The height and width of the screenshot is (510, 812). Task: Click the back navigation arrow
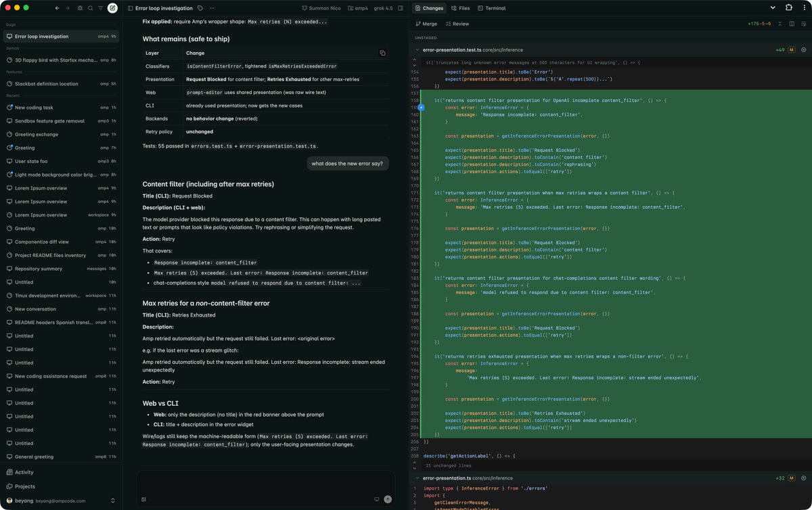(57, 8)
